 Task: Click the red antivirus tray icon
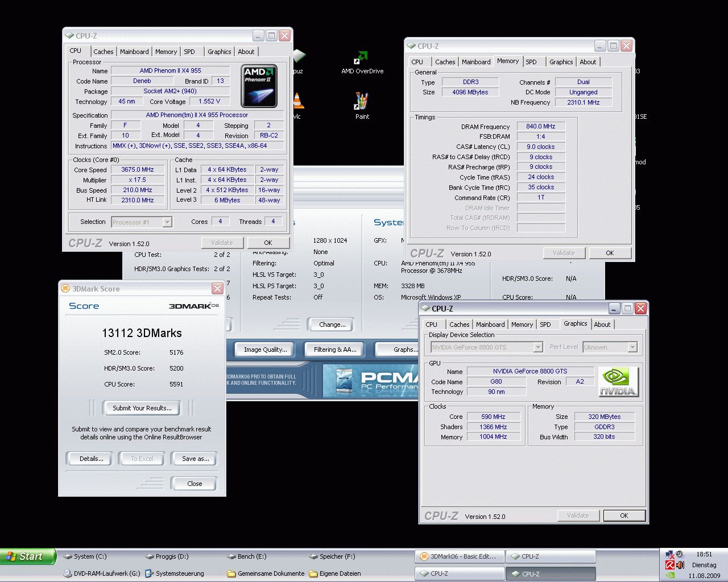[x=670, y=565]
